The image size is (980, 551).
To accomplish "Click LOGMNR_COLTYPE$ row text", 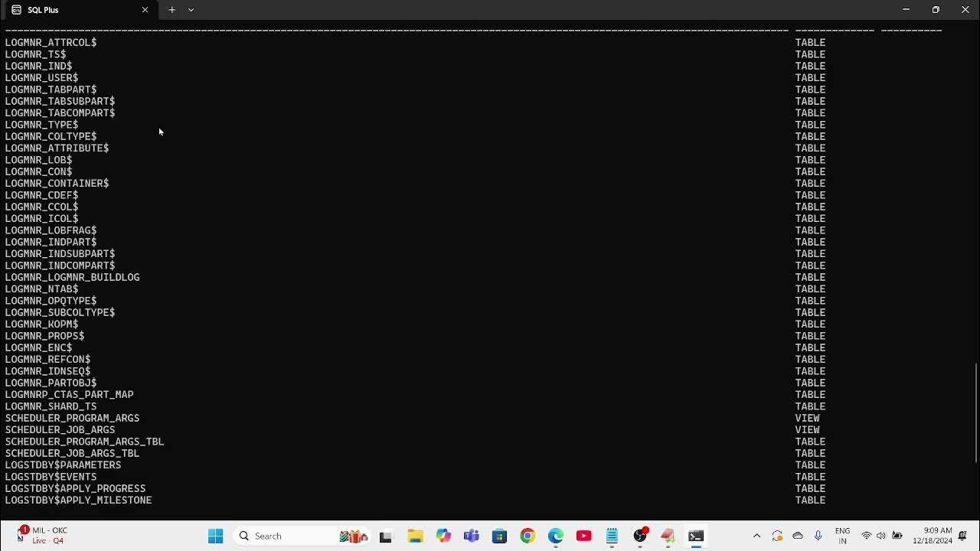I will tap(51, 137).
